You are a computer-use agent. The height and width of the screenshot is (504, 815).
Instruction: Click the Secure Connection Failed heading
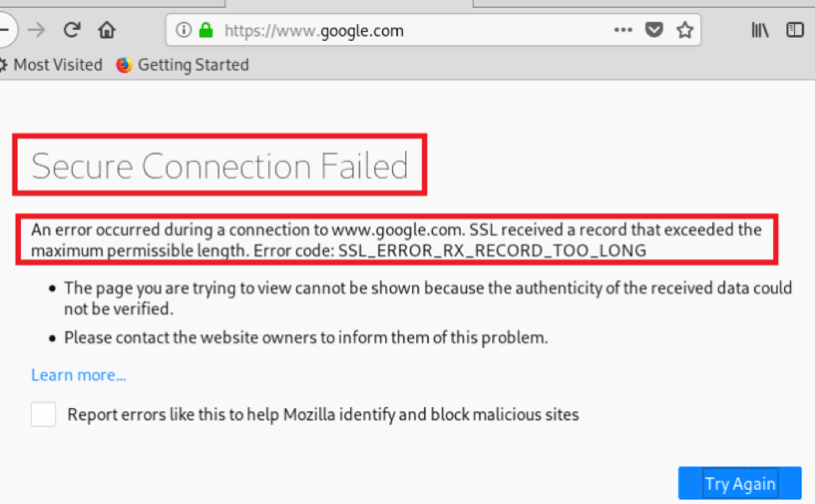point(219,166)
